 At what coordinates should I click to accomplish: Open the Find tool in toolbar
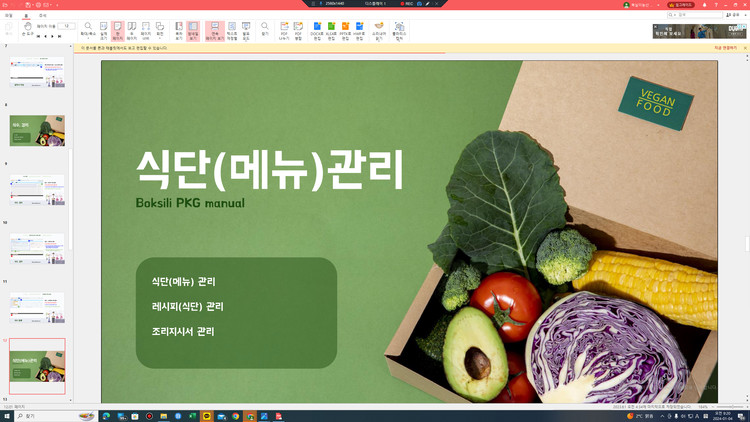pos(265,30)
